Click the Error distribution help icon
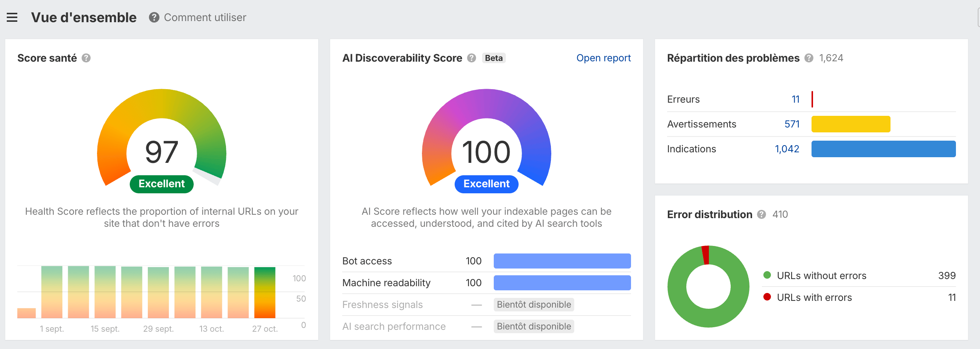 click(761, 214)
